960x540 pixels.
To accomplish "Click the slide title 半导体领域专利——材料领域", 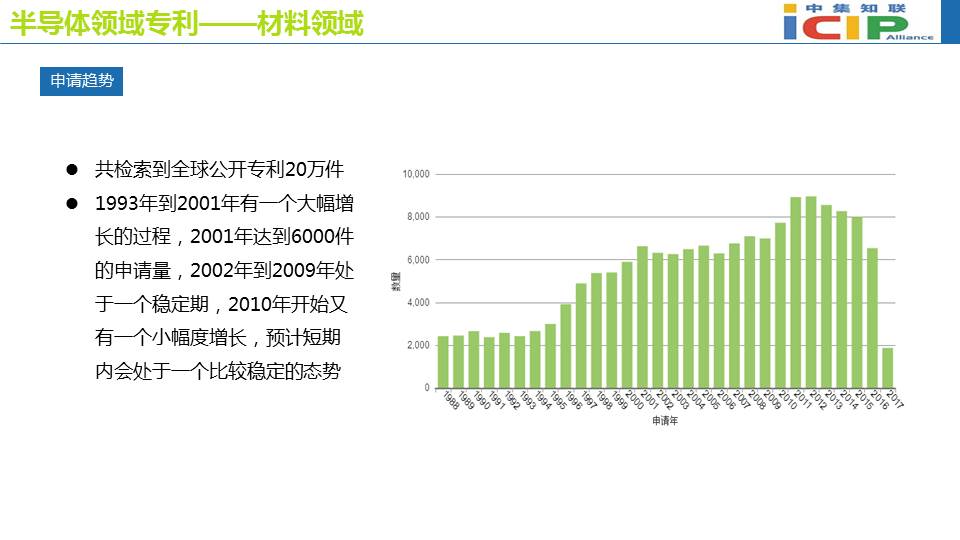I will click(x=187, y=23).
